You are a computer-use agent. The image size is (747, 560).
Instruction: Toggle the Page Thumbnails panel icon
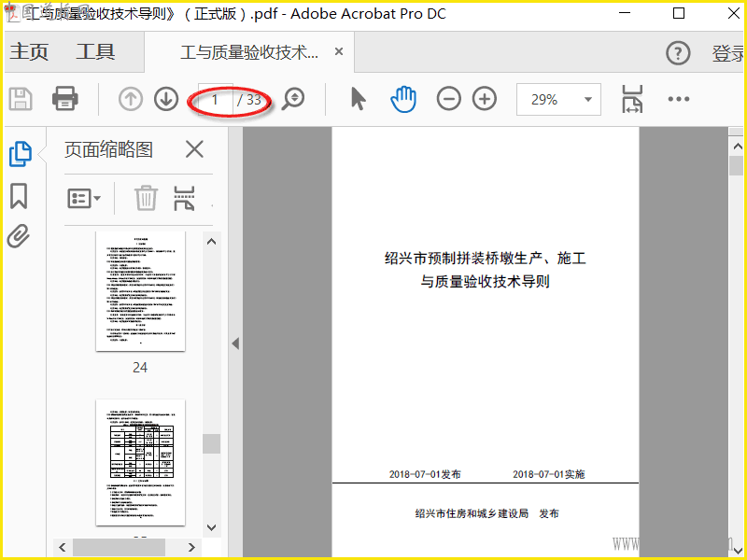[x=21, y=154]
